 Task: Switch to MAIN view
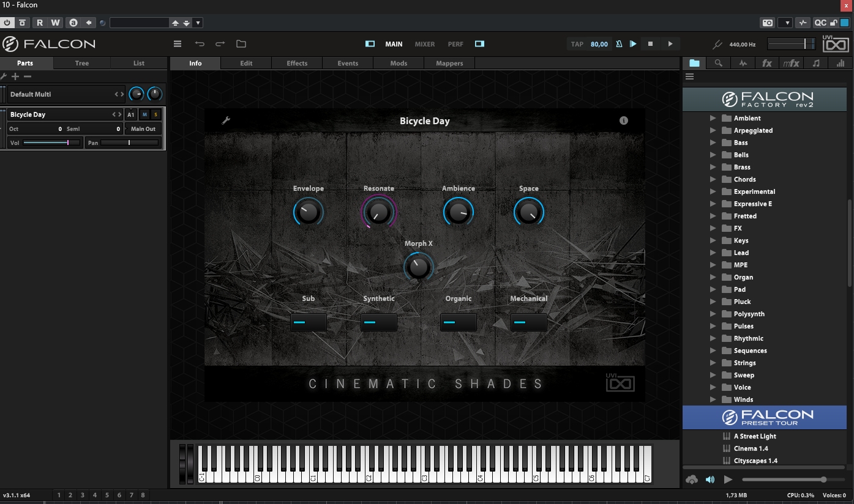click(394, 44)
